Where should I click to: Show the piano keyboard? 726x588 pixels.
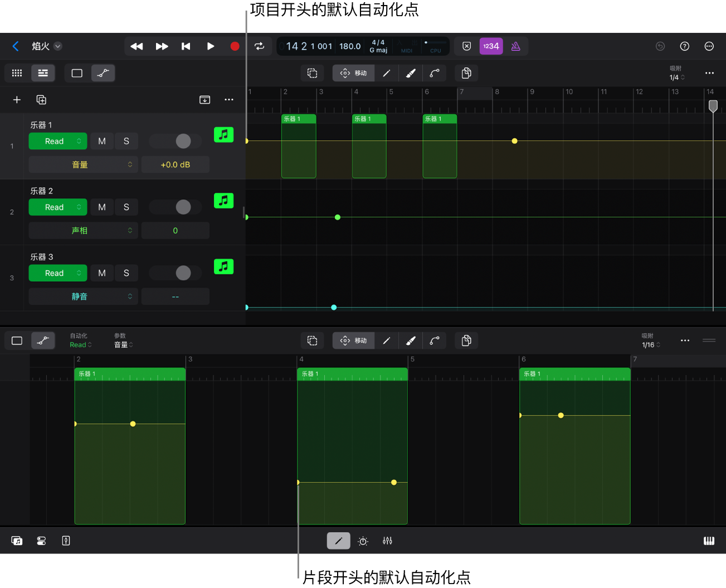tap(709, 541)
